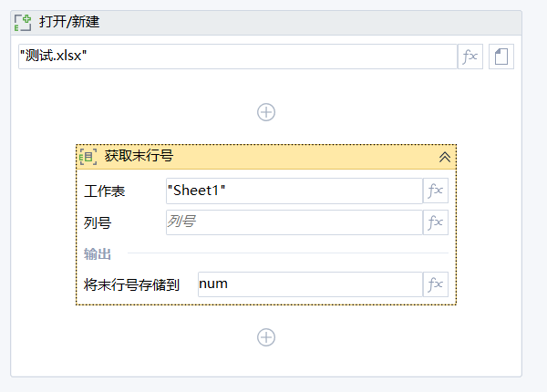
Task: Select the 打开/新建 activity title bar
Action: pos(266,23)
